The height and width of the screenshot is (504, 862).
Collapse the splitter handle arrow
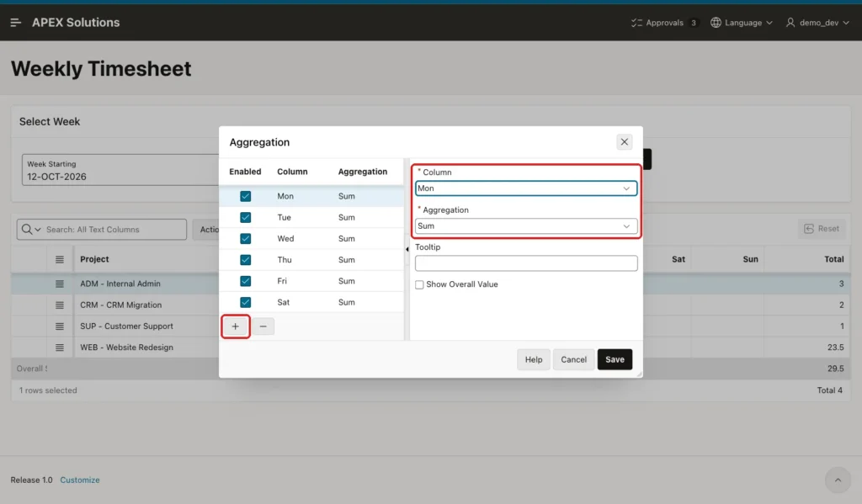coord(407,249)
